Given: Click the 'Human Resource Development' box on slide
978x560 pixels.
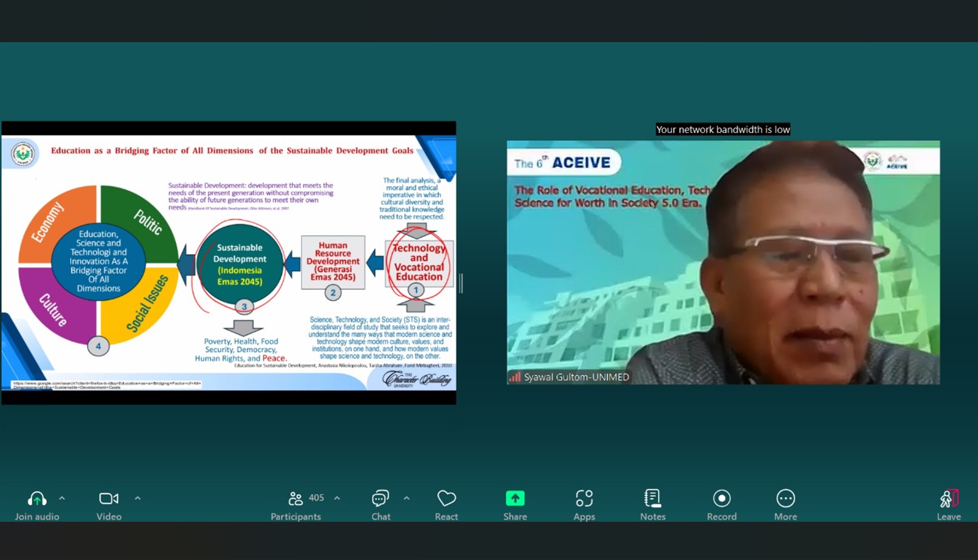Looking at the screenshot, I should (333, 262).
